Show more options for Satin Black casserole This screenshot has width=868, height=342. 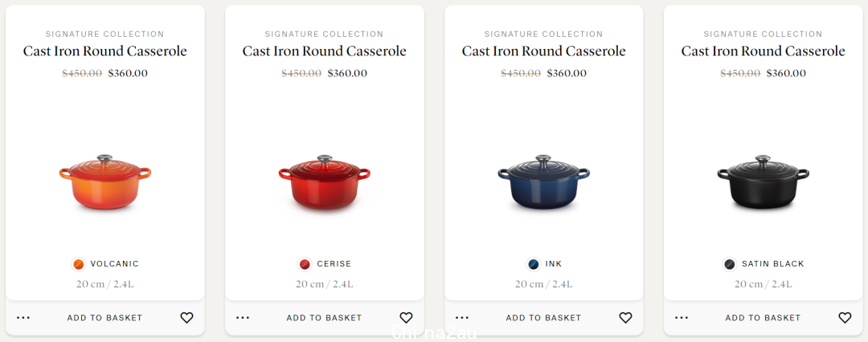682,318
